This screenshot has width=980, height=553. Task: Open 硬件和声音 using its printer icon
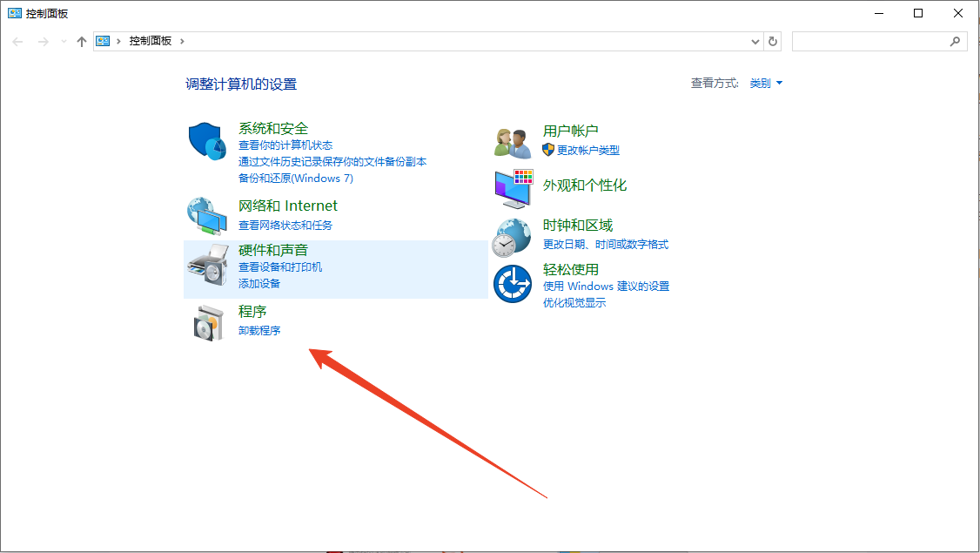(x=206, y=262)
